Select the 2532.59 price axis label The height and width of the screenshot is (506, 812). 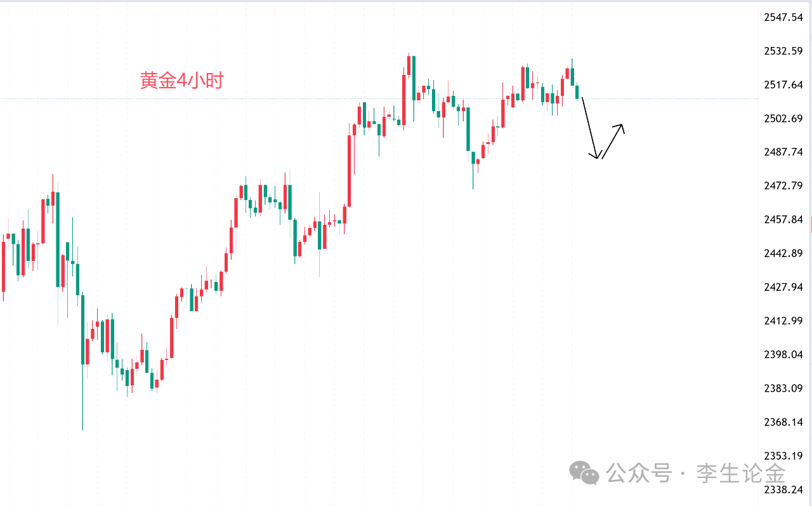(783, 51)
